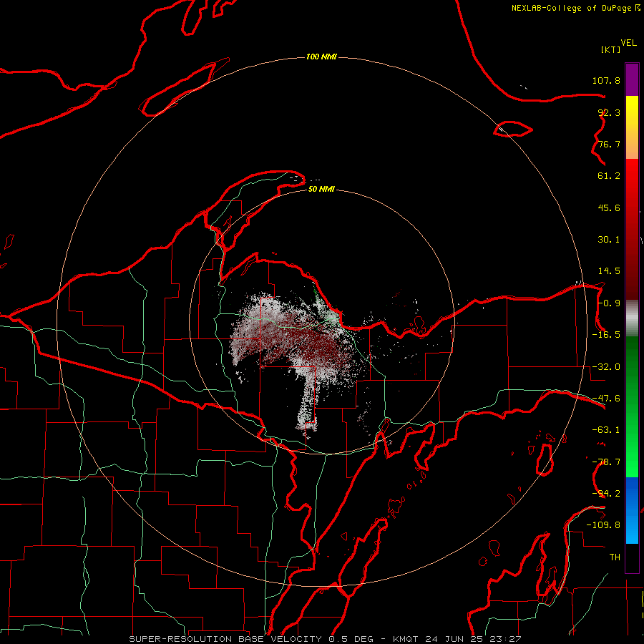Click the -16.5 velocity scale value
This screenshot has width=644, height=644.
pos(606,335)
